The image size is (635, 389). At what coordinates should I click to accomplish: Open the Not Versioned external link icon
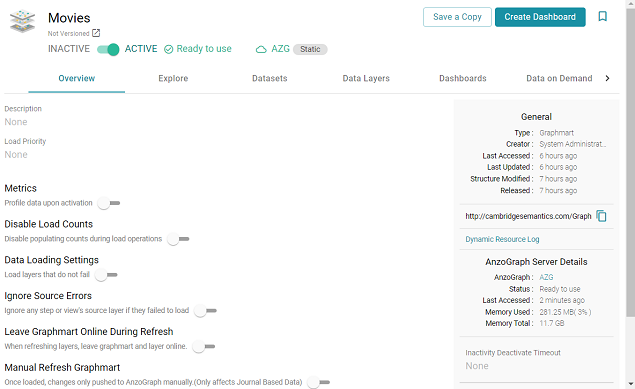click(x=96, y=33)
